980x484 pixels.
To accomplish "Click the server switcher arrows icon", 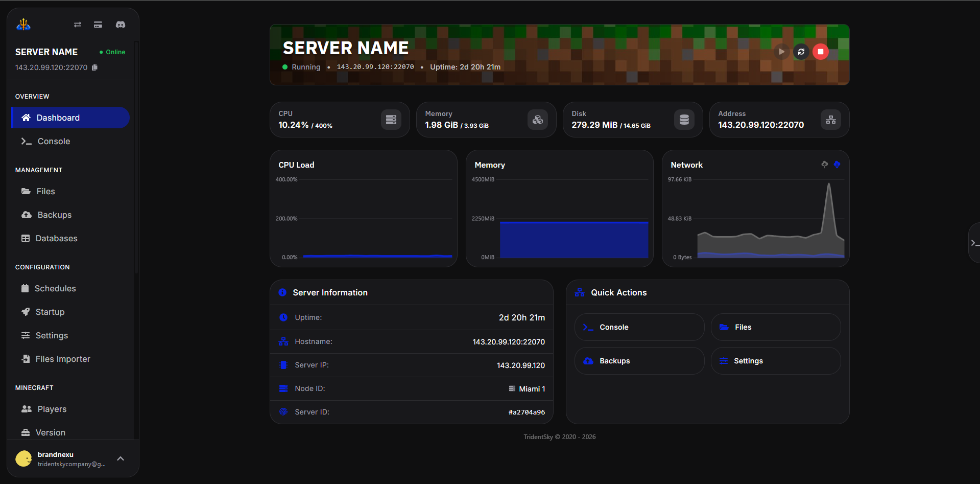I will (77, 24).
